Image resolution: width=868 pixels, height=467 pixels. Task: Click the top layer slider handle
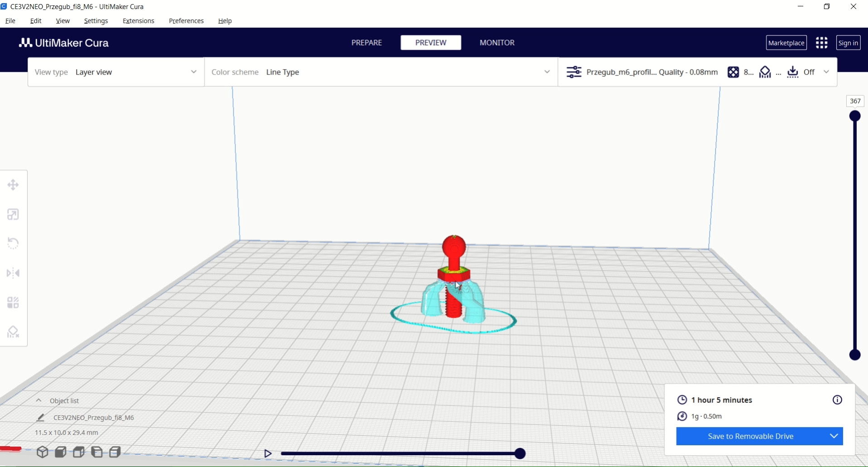click(855, 116)
